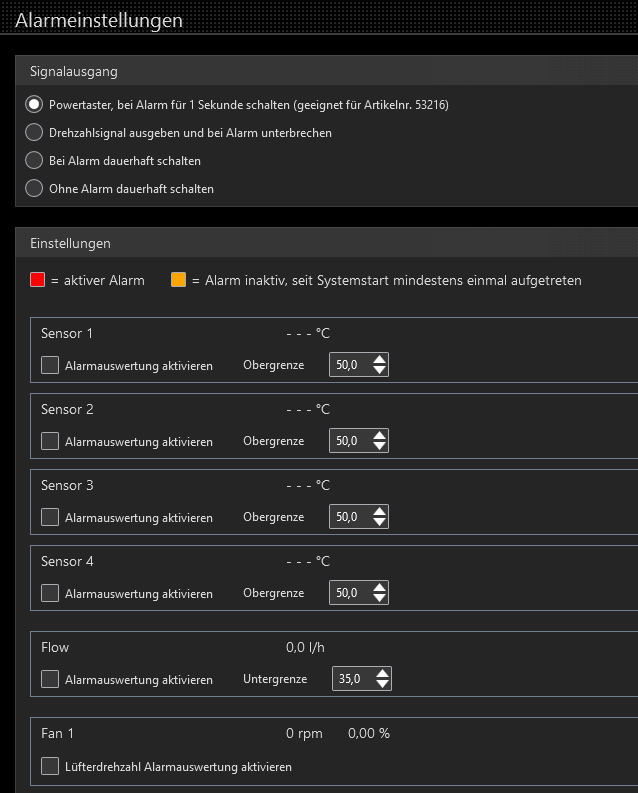Decrease Sensor 3 upper limit value
This screenshot has width=638, height=793.
[x=378, y=522]
